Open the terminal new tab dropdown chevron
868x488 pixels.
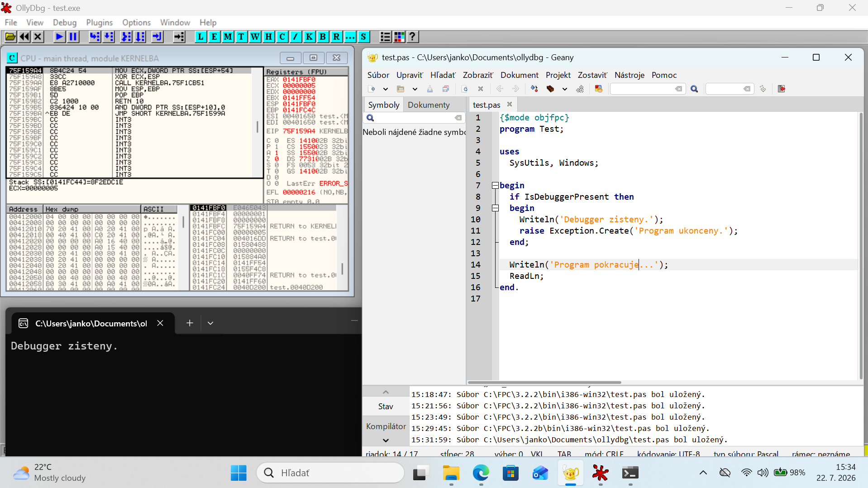(x=210, y=323)
